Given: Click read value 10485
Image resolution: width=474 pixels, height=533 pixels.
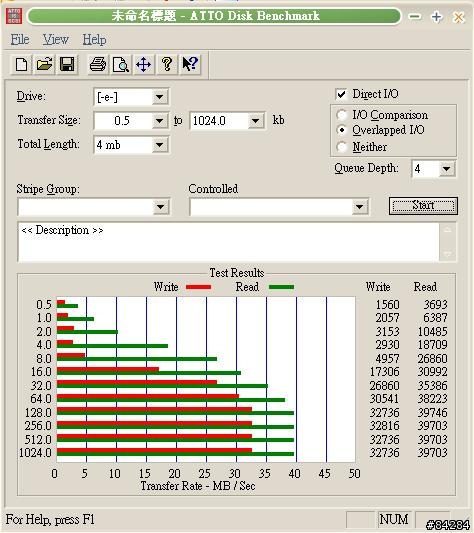Looking at the screenshot, I should [x=433, y=331].
